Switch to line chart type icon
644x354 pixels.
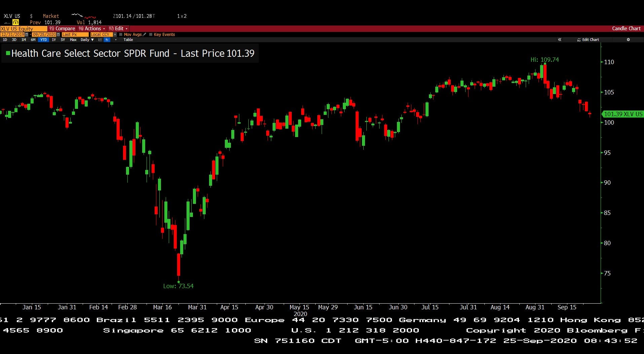(100, 40)
